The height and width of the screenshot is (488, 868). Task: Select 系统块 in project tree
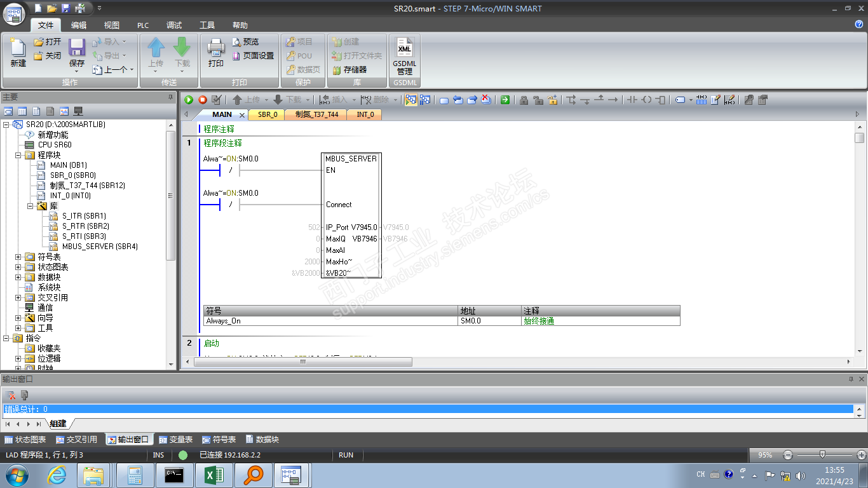(x=49, y=287)
